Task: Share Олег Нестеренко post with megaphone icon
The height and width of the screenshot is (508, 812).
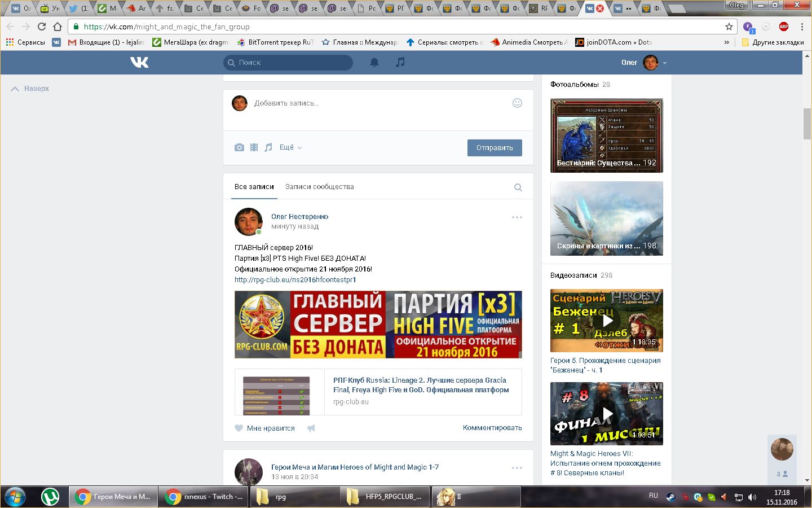Action: tap(311, 428)
